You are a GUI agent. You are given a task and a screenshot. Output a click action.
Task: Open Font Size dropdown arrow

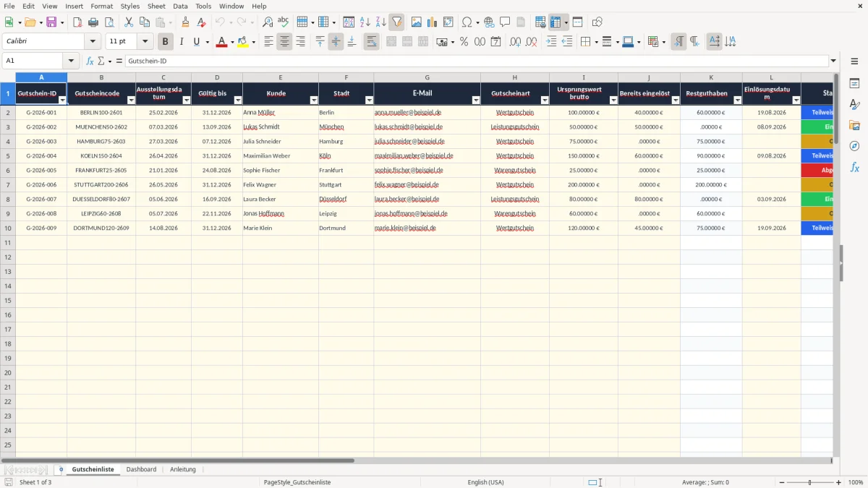point(145,42)
